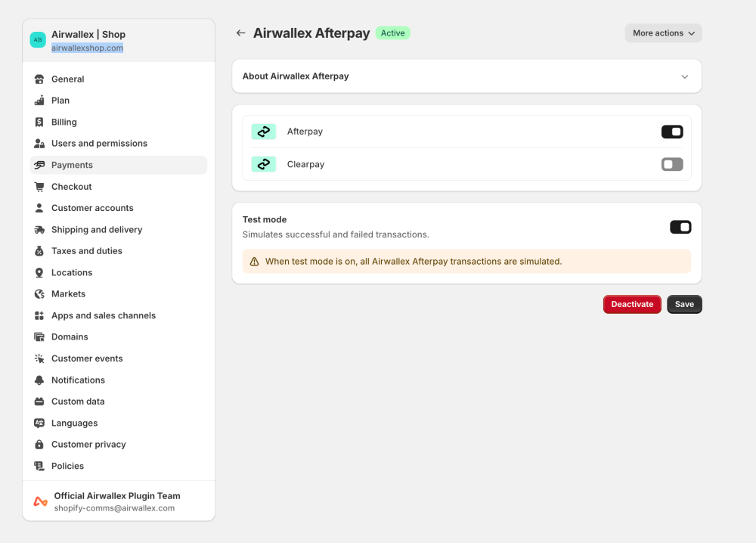Viewport: 756px width, 543px height.
Task: Open the More actions dropdown
Action: (x=662, y=33)
